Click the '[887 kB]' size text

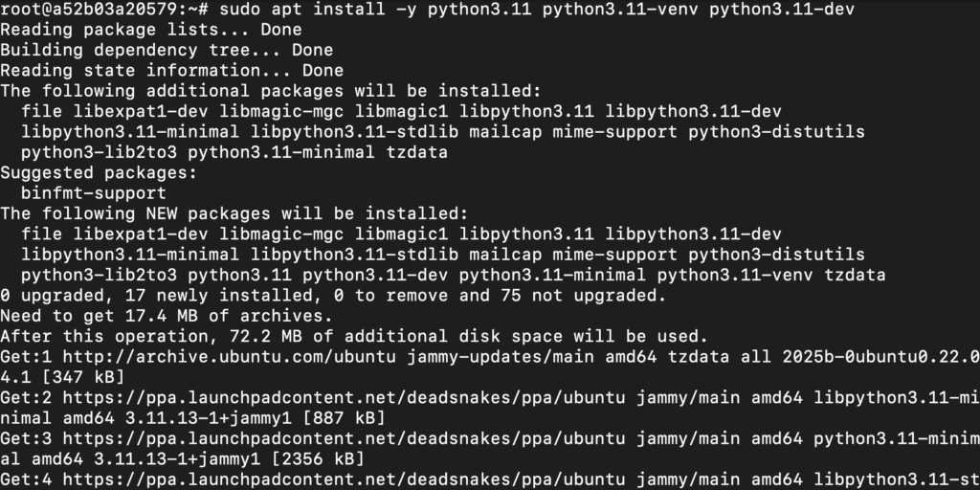339,418
